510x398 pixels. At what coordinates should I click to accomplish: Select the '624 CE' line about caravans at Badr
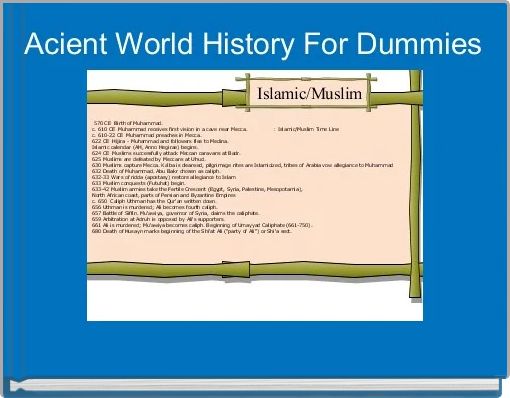[166, 153]
